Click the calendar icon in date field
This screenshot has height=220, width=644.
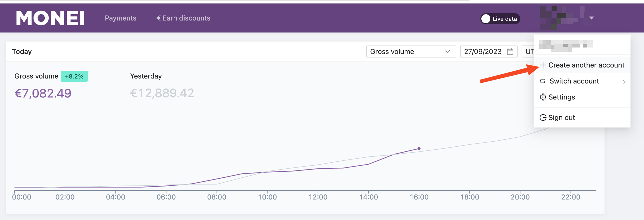tap(510, 51)
